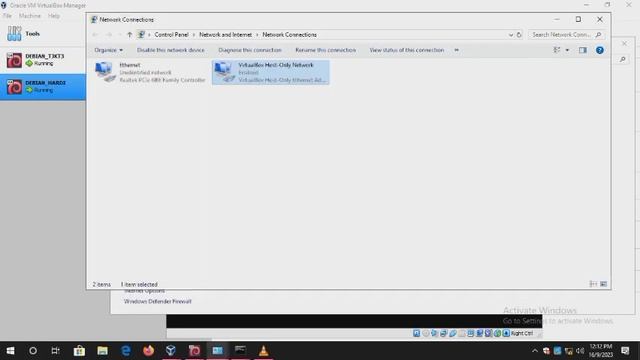Open the Windows Start menu
Viewport: 640px width, 360px height.
[x=10, y=351]
